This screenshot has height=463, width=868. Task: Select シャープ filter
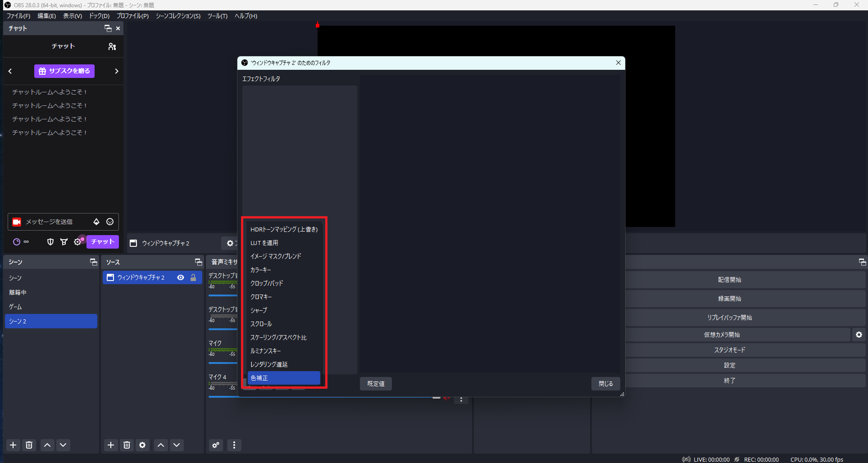tap(284, 310)
